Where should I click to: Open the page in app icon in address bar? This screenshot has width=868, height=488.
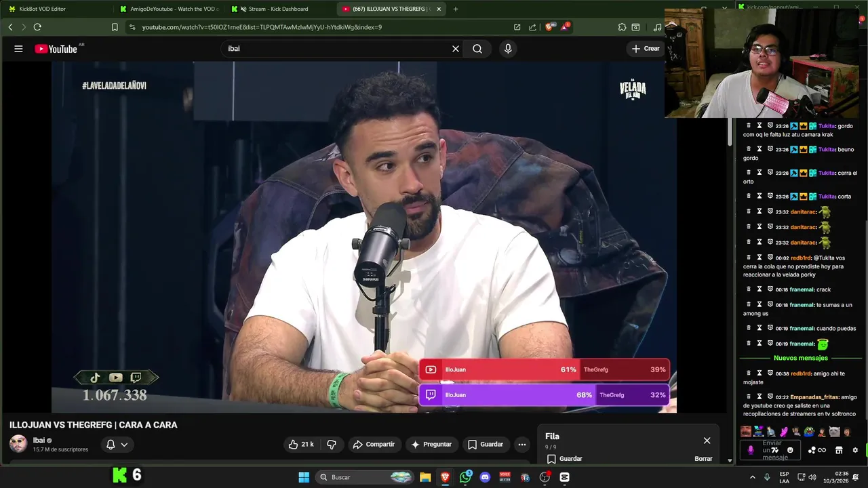517,27
